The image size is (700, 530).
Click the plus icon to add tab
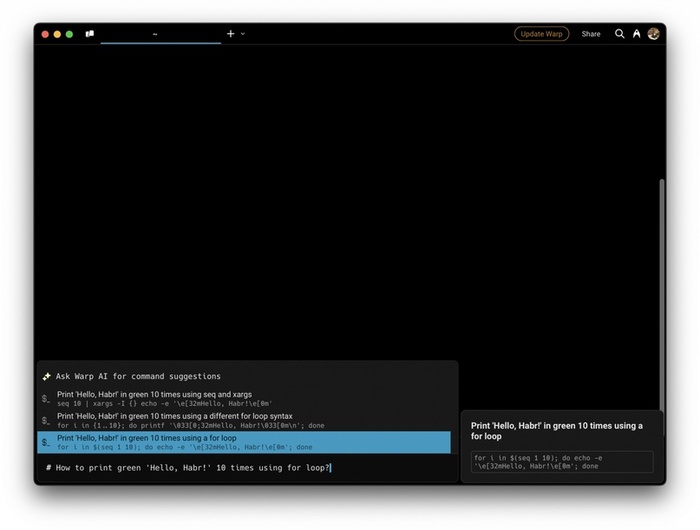[x=230, y=34]
